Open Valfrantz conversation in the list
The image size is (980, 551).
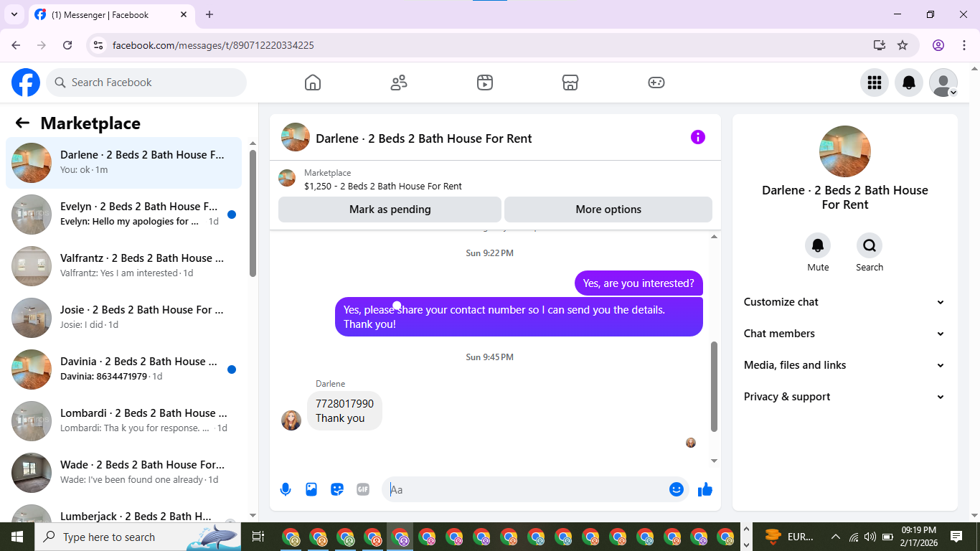click(123, 266)
